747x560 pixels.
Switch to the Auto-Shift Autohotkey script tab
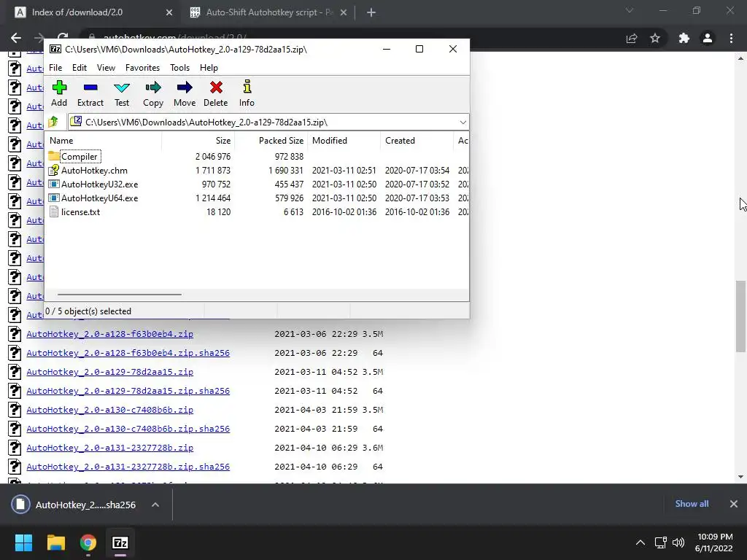click(268, 12)
